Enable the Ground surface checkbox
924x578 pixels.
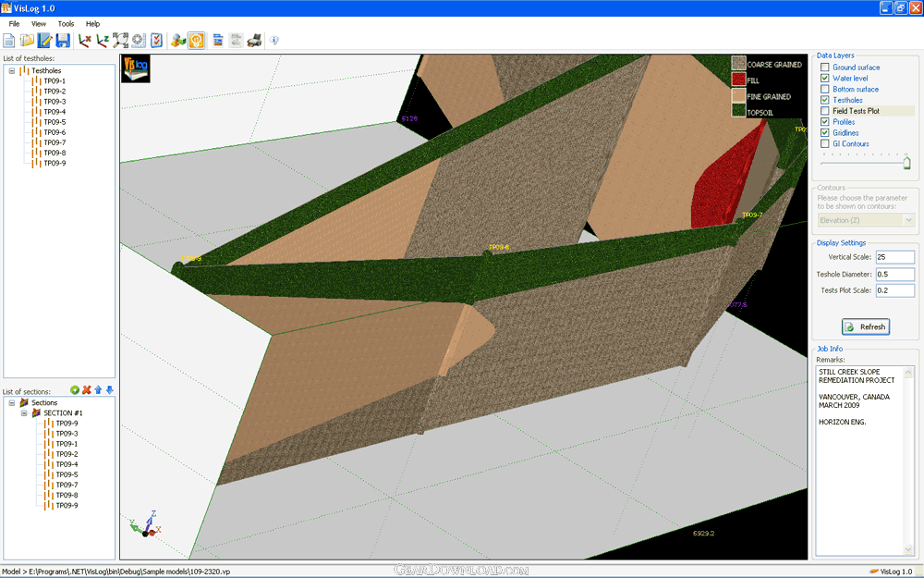click(825, 68)
